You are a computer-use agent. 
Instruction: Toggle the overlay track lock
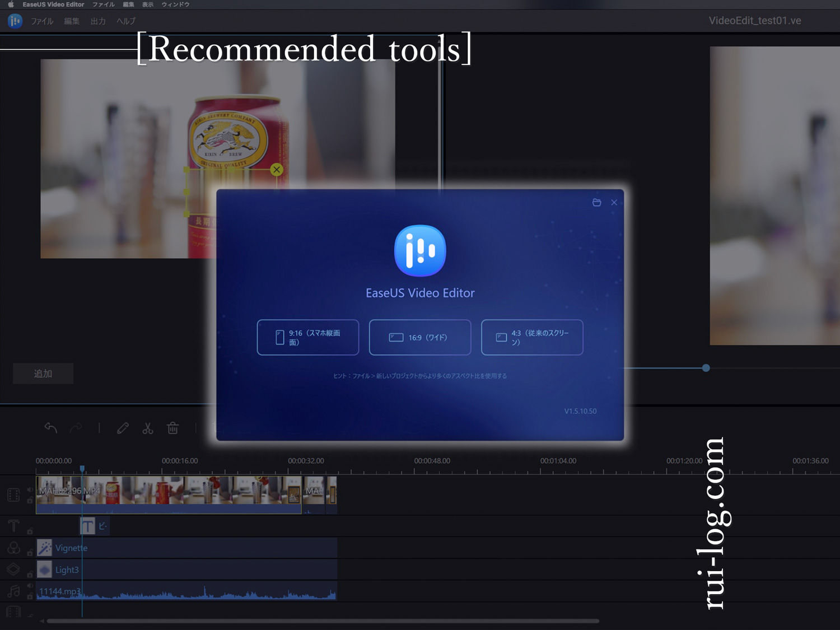30,575
